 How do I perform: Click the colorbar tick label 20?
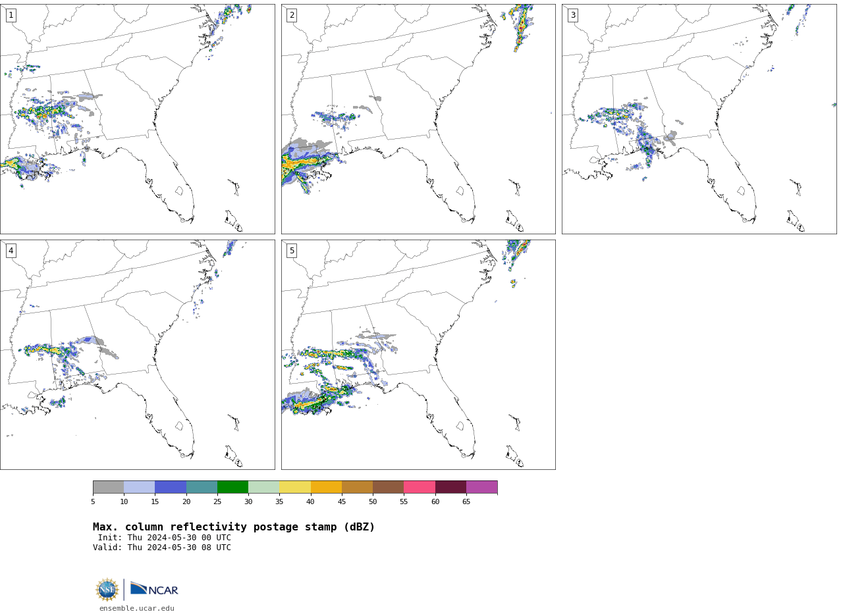(x=186, y=502)
